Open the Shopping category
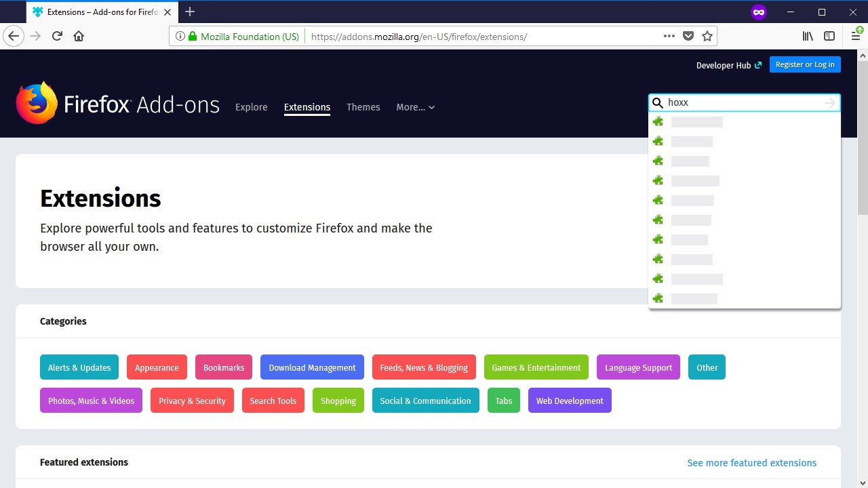The image size is (868, 488). point(338,401)
